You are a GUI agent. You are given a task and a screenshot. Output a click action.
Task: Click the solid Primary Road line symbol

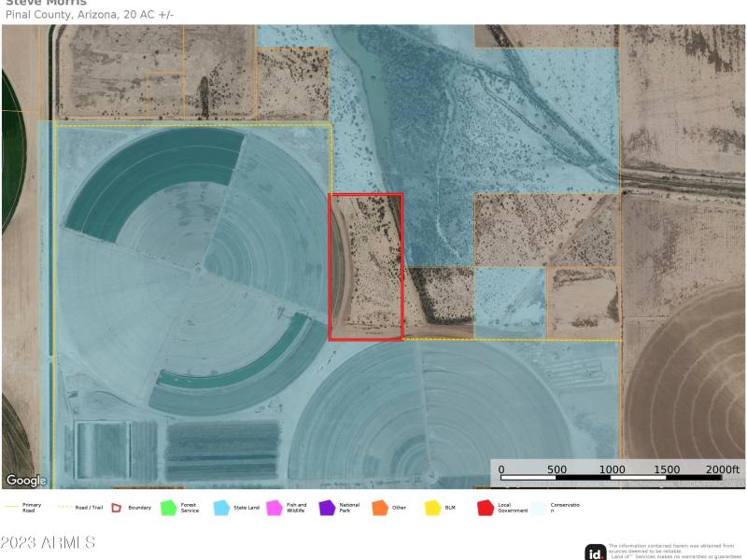pyautogui.click(x=11, y=507)
